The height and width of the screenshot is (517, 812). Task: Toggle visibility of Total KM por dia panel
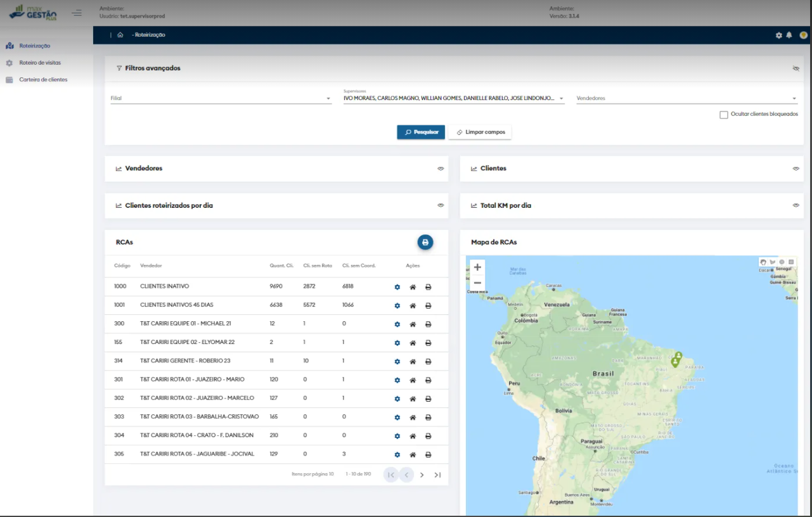[796, 206]
